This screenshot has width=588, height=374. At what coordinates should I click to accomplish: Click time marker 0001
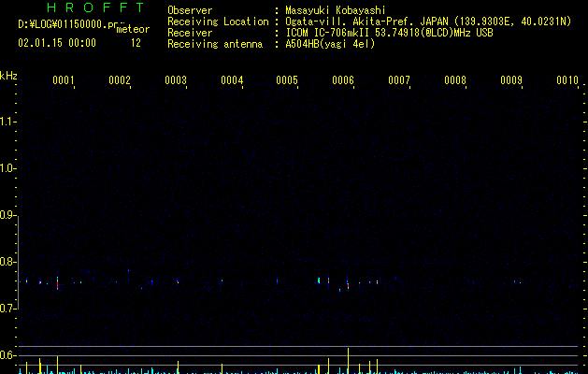(x=64, y=80)
